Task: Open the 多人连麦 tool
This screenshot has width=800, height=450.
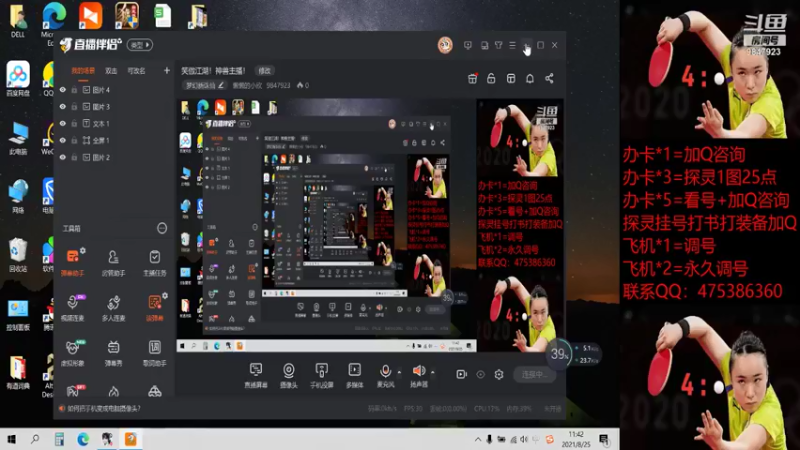Action: point(113,307)
